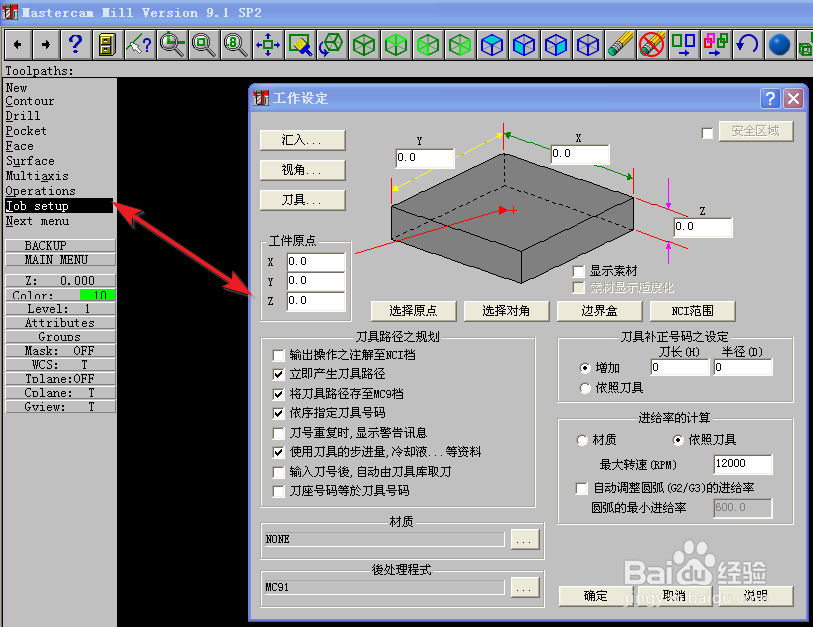The image size is (813, 627).
Task: Set Cplane top with cyan top-face cube
Action: click(492, 45)
